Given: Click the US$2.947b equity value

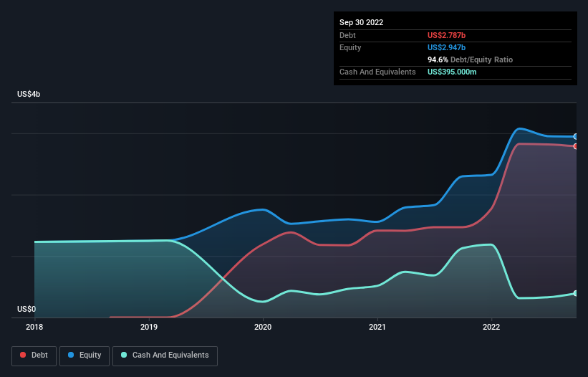Looking at the screenshot, I should click(x=446, y=47).
